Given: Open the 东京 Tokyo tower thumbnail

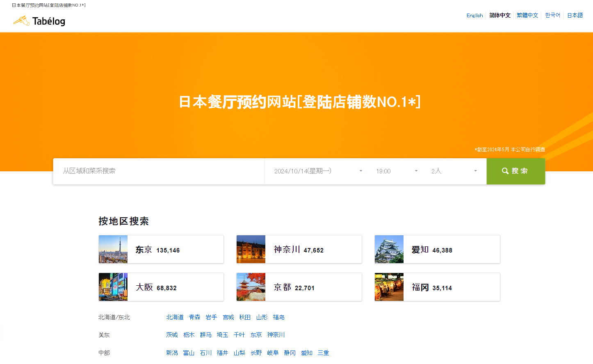Looking at the screenshot, I should click(x=113, y=249).
